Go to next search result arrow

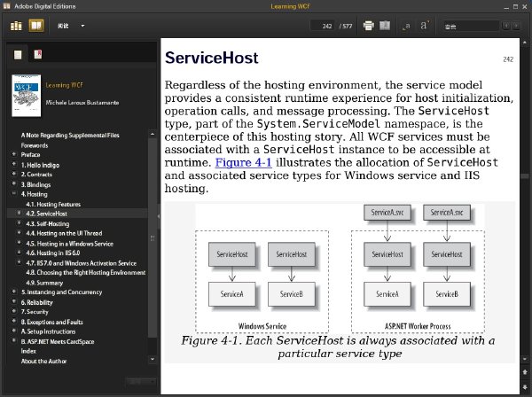tap(516, 26)
